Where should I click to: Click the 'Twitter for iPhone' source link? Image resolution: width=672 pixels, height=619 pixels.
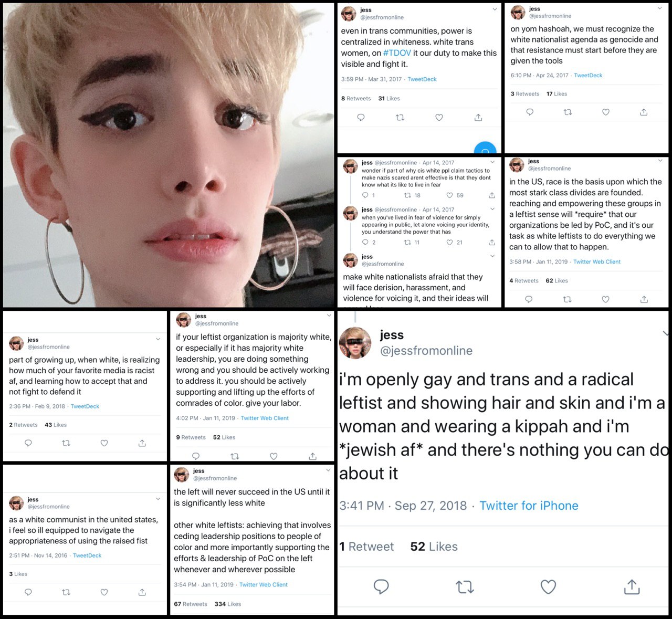point(529,506)
